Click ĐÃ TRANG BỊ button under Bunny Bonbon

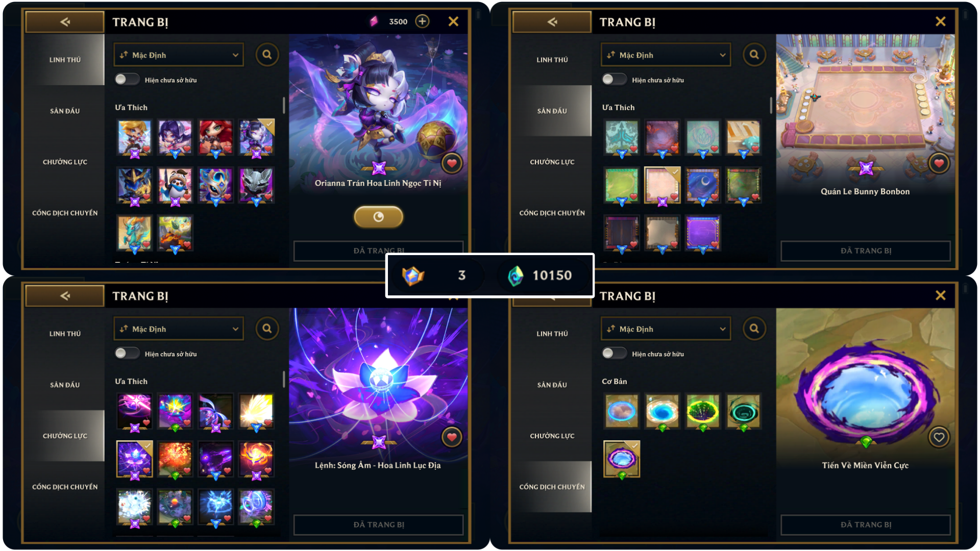[866, 251]
